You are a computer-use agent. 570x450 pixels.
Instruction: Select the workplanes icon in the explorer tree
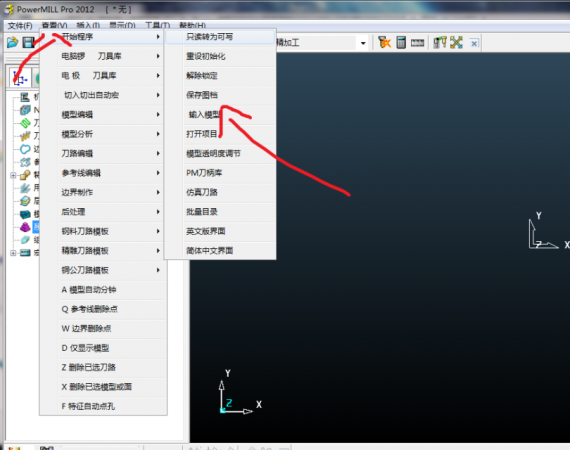coord(25,188)
